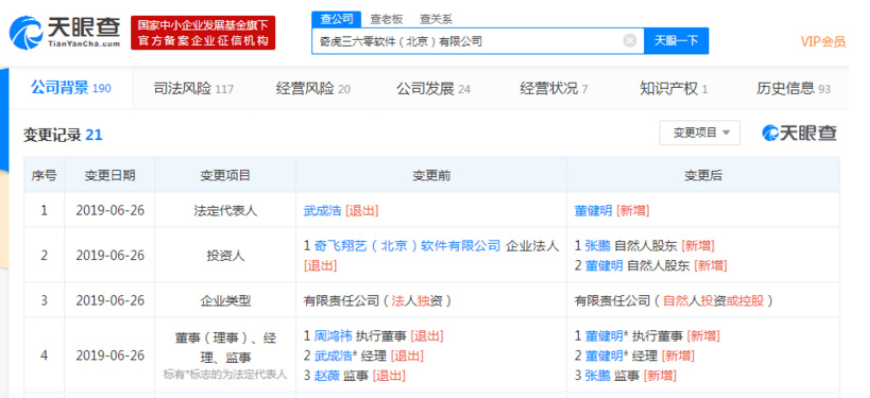The width and height of the screenshot is (870, 398).
Task: Select the 查关系 search tab
Action: coord(436,19)
